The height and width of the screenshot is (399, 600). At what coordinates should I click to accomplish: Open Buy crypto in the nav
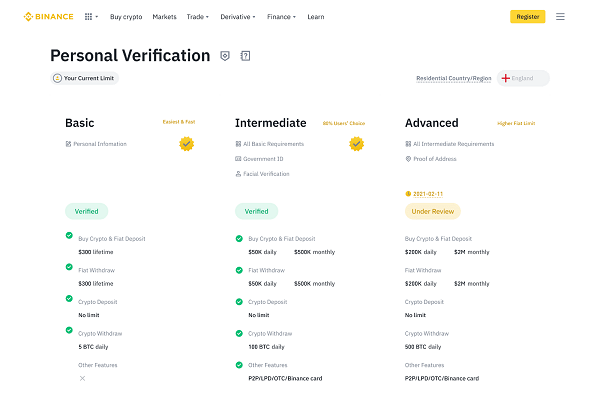126,17
